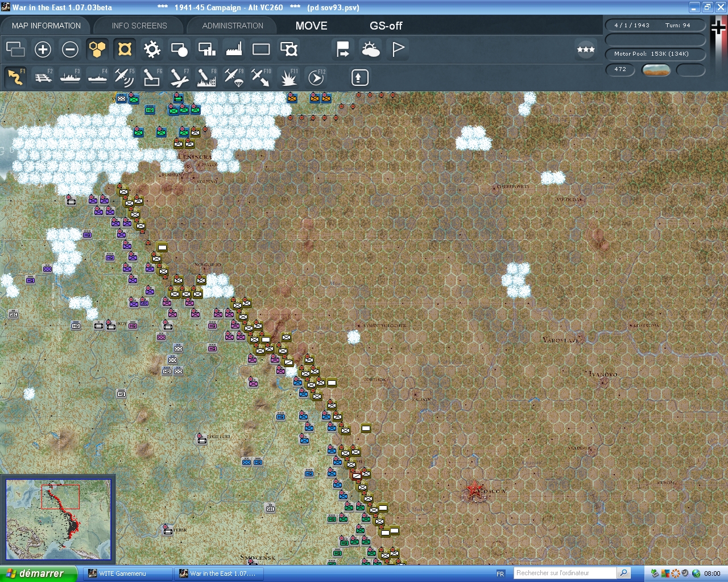Image resolution: width=728 pixels, height=582 pixels.
Task: Show the weather overlay with sun-cloud icon
Action: point(370,49)
